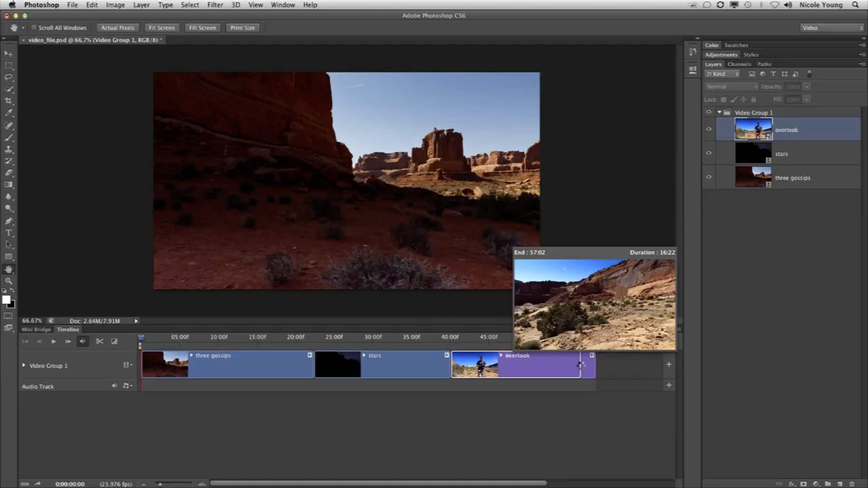Select the Clone Stamp tool
The image size is (868, 488).
[x=9, y=149]
